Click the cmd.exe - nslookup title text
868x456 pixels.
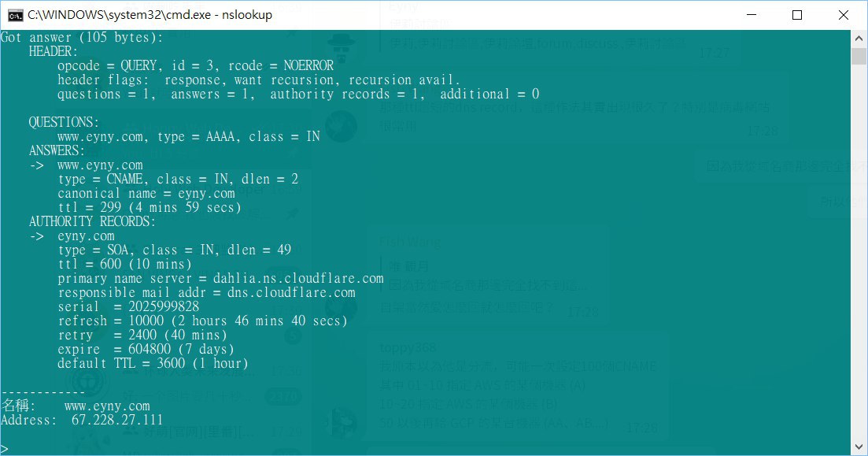click(x=150, y=15)
